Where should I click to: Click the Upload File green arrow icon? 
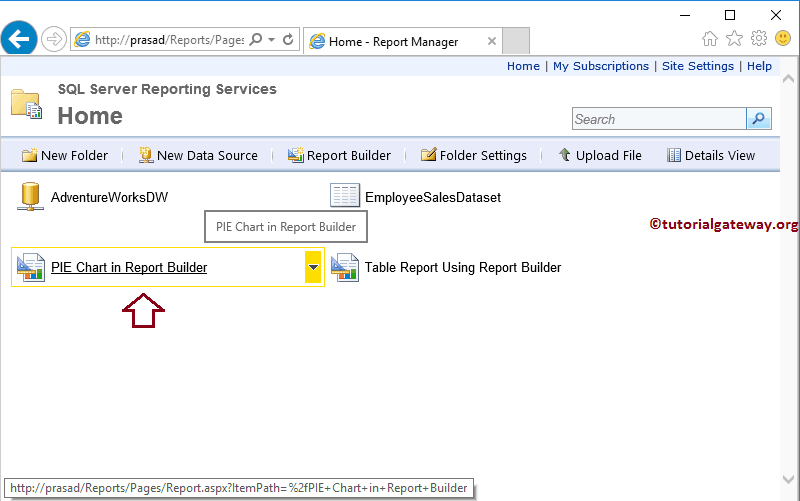(x=564, y=155)
